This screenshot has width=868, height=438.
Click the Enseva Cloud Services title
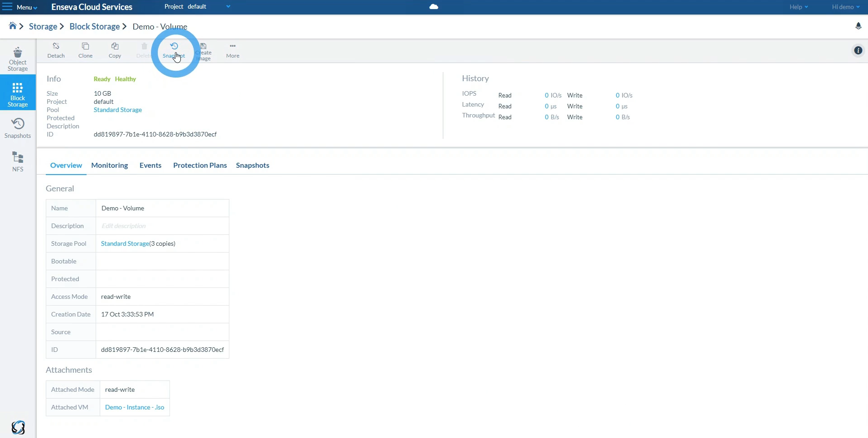pyautogui.click(x=92, y=7)
